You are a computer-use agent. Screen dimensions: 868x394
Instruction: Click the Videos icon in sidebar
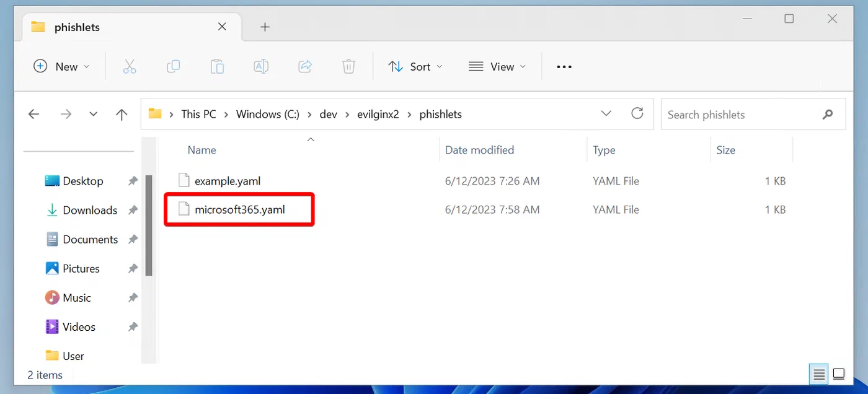(x=52, y=326)
